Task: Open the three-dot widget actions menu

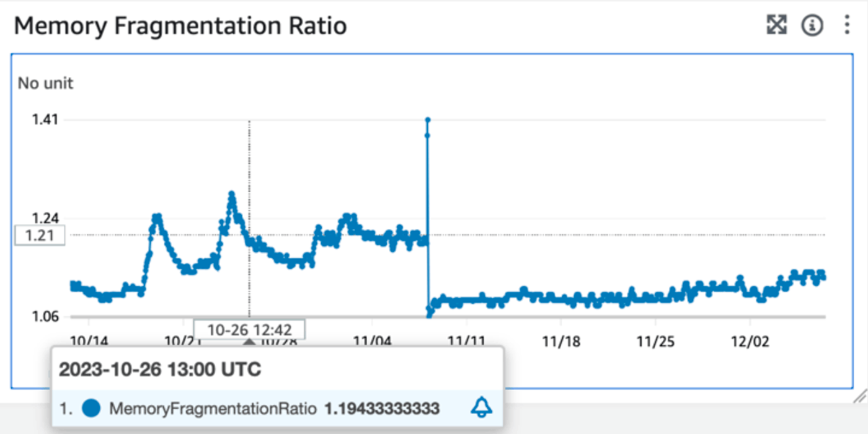Action: [x=848, y=25]
